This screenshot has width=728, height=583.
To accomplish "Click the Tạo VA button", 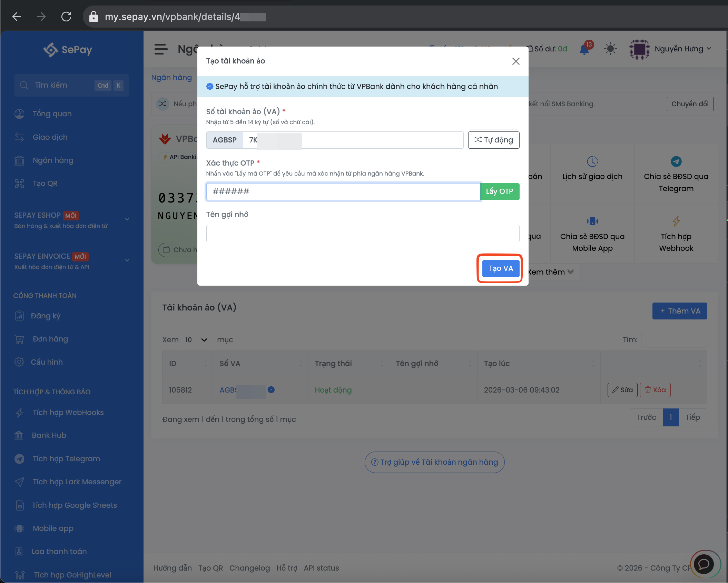I will click(500, 268).
